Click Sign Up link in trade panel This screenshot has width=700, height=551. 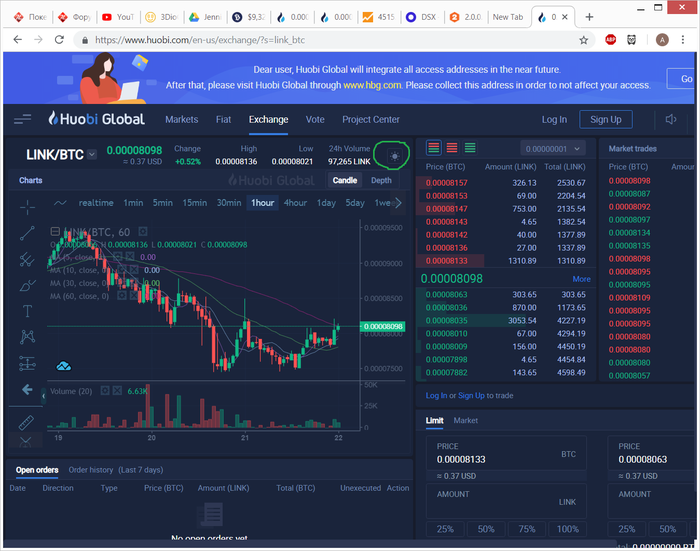click(x=471, y=396)
